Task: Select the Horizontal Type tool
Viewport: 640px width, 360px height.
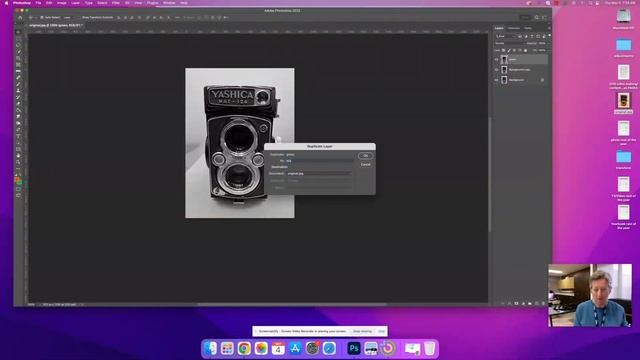Action: tap(18, 136)
